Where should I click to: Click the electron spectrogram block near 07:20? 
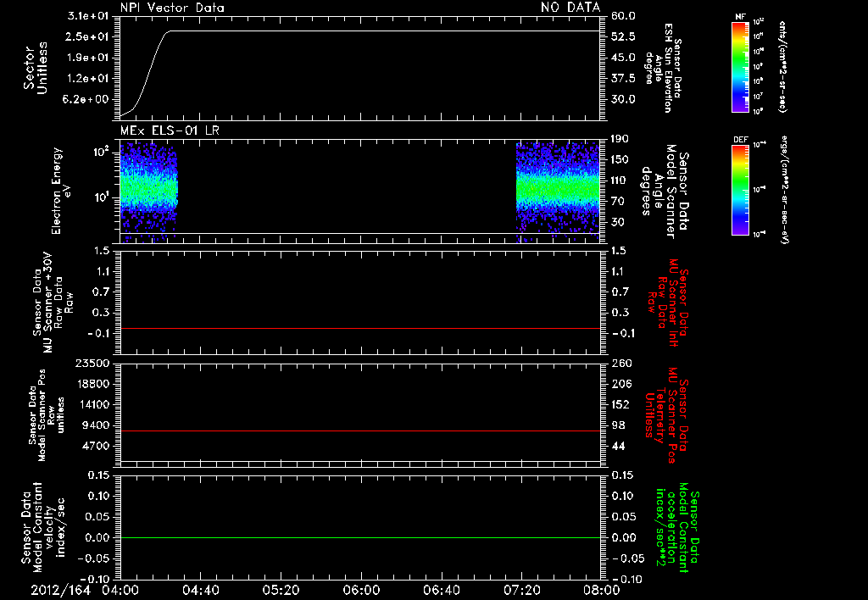[x=558, y=191]
